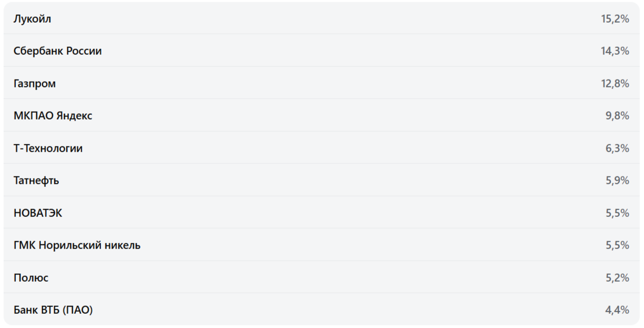
Task: Select the 5,2% percentage figure
Action: pyautogui.click(x=617, y=278)
